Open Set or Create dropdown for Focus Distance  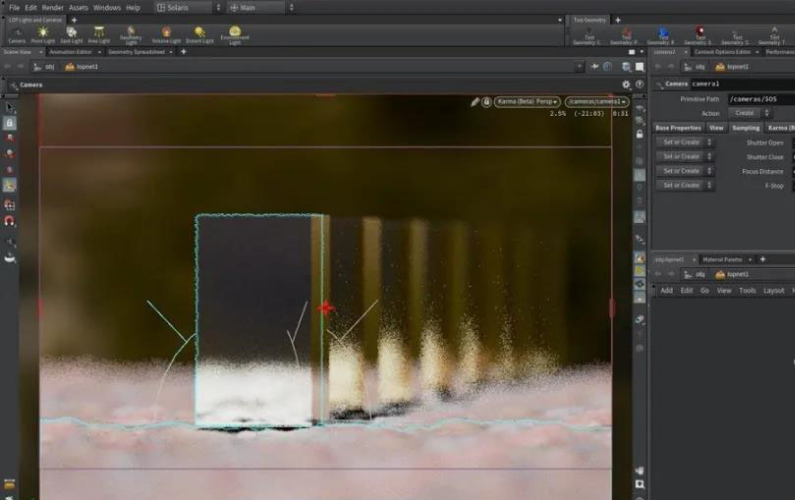685,171
